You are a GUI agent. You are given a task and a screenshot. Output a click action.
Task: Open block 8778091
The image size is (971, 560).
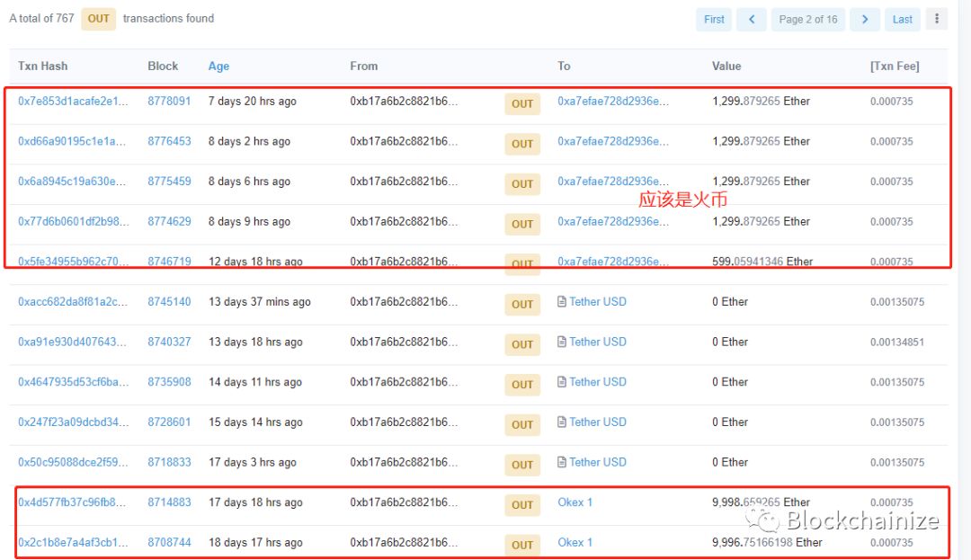[169, 102]
